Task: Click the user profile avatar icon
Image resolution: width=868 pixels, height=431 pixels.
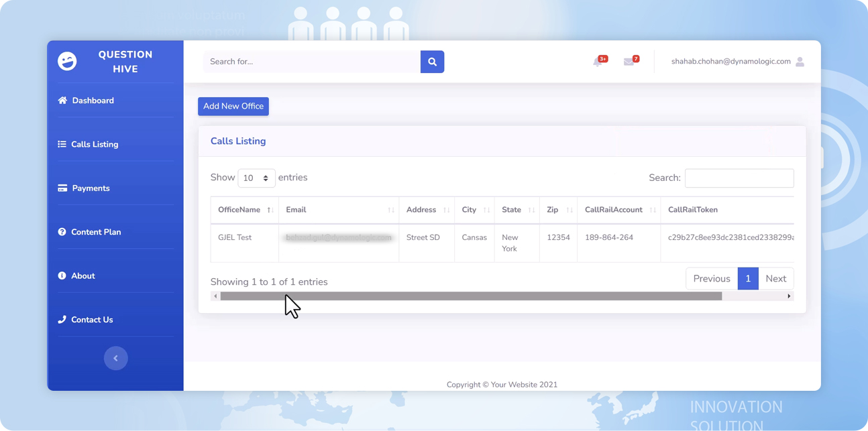Action: (800, 62)
